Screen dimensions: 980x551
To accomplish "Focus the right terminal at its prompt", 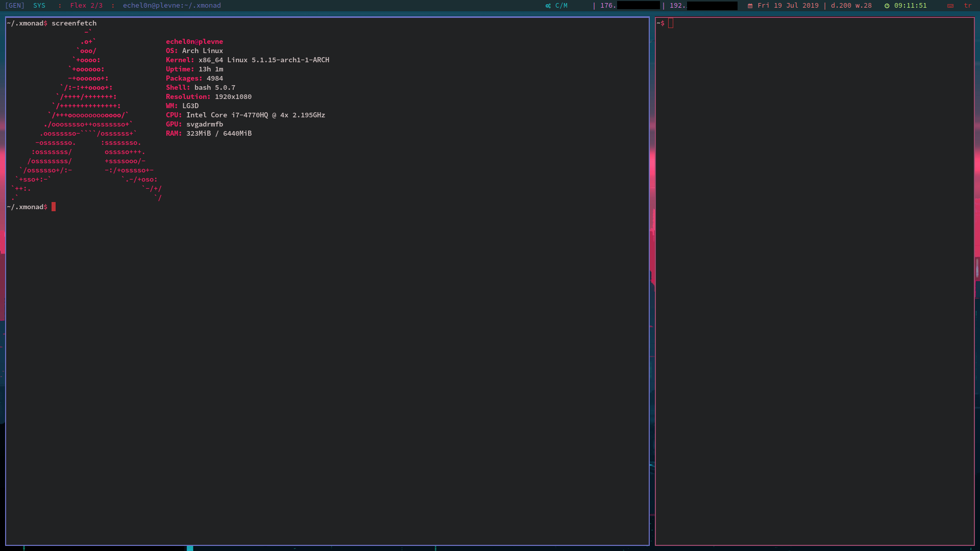I will (x=671, y=23).
